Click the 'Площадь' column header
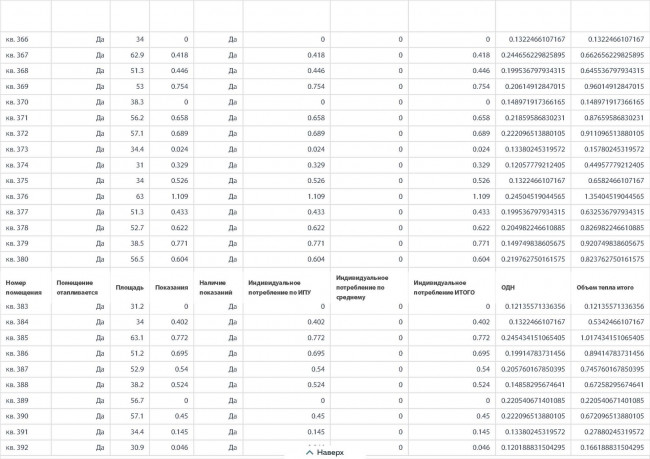The height and width of the screenshot is (459, 650). [130, 287]
